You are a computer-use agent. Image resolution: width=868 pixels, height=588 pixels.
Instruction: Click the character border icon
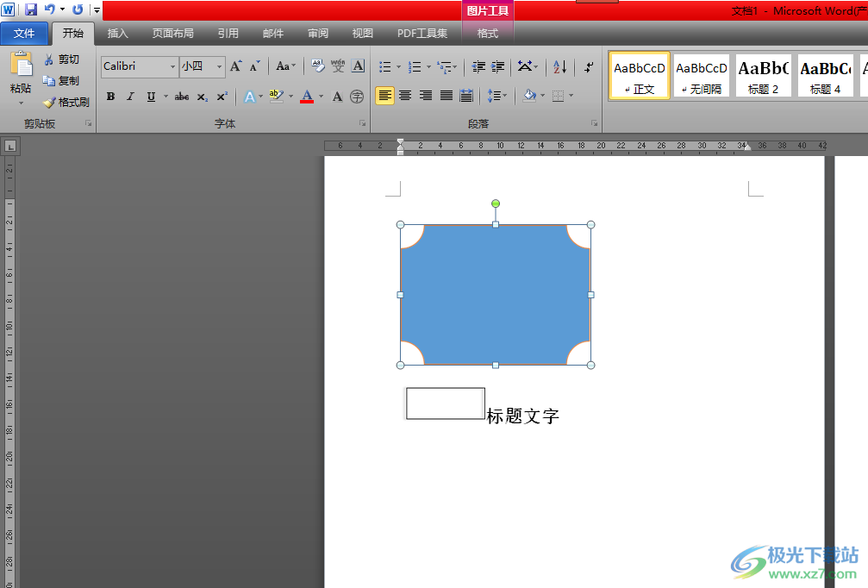359,66
